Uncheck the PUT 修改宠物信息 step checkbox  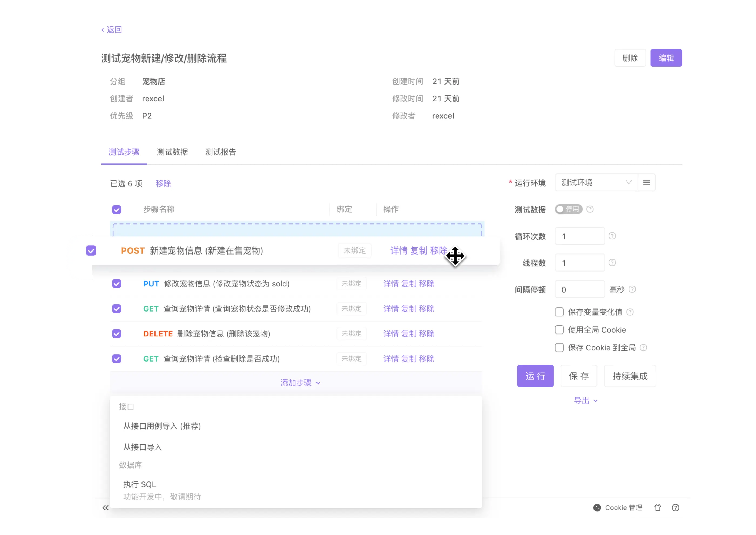click(x=117, y=284)
